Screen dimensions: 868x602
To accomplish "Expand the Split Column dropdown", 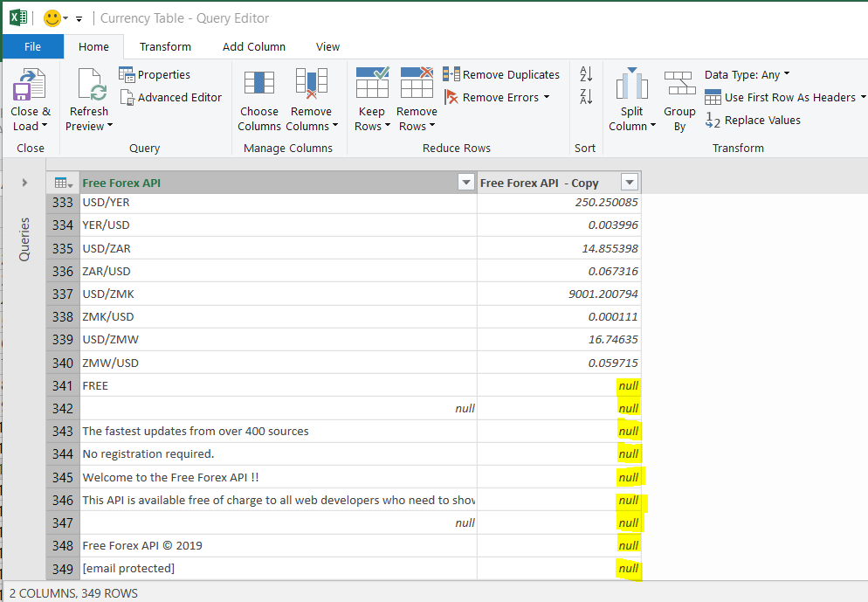I will [653, 126].
